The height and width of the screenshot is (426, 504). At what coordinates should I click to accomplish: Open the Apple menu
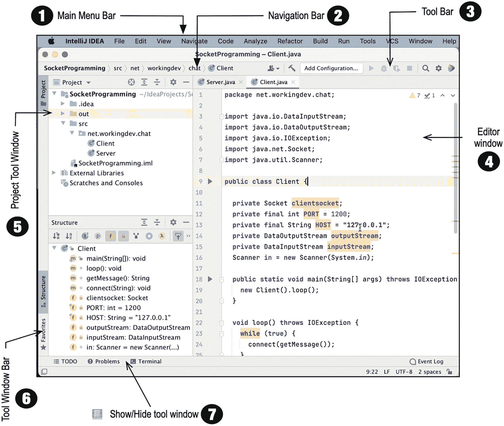pos(51,41)
